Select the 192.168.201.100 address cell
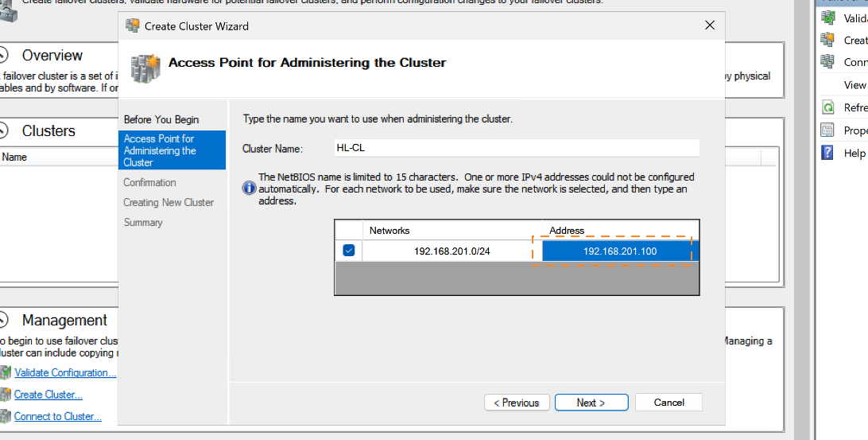 (x=621, y=251)
